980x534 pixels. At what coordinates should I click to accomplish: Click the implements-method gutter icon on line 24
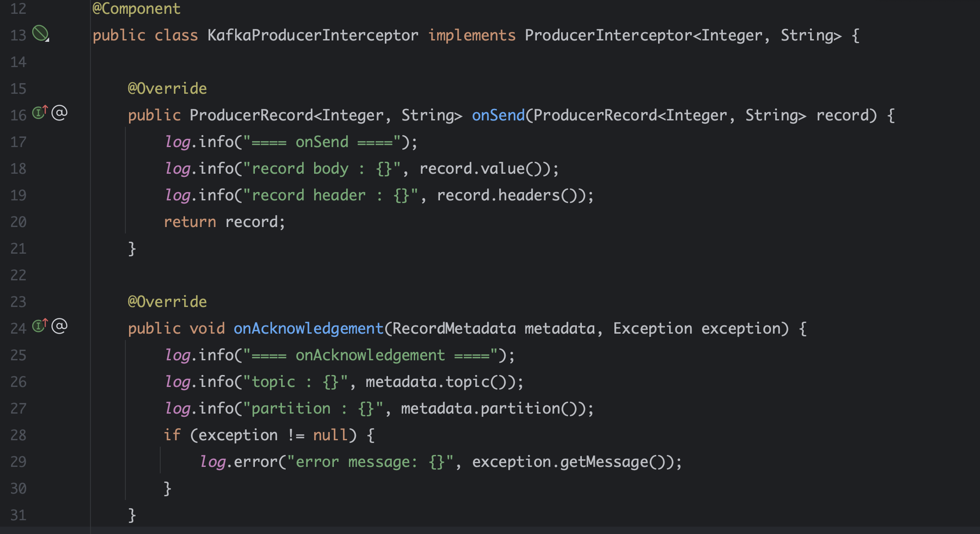tap(39, 325)
